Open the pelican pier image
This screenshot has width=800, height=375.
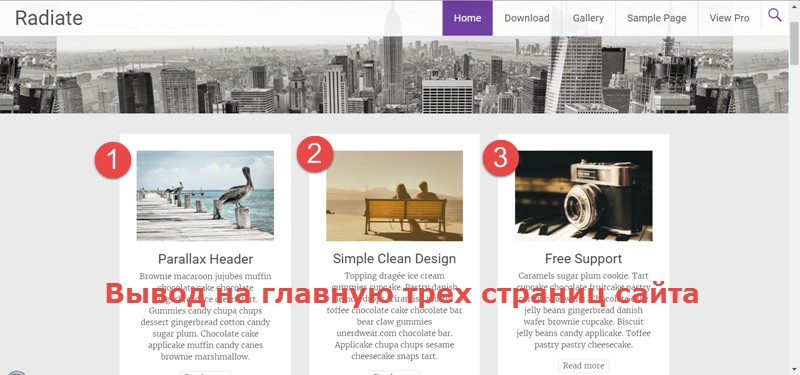pyautogui.click(x=205, y=195)
